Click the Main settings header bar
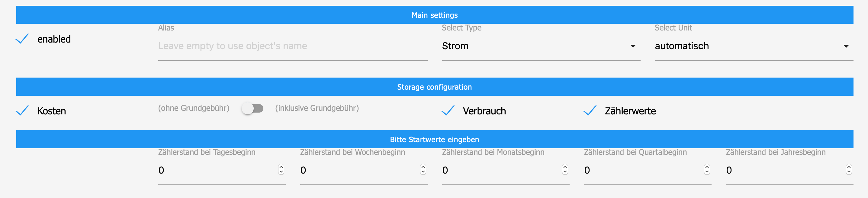The width and height of the screenshot is (868, 198). (x=434, y=15)
